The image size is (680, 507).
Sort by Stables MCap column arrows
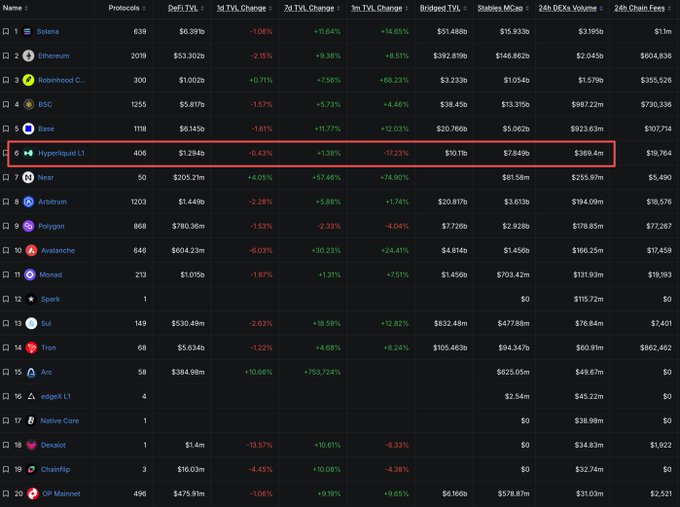click(527, 8)
